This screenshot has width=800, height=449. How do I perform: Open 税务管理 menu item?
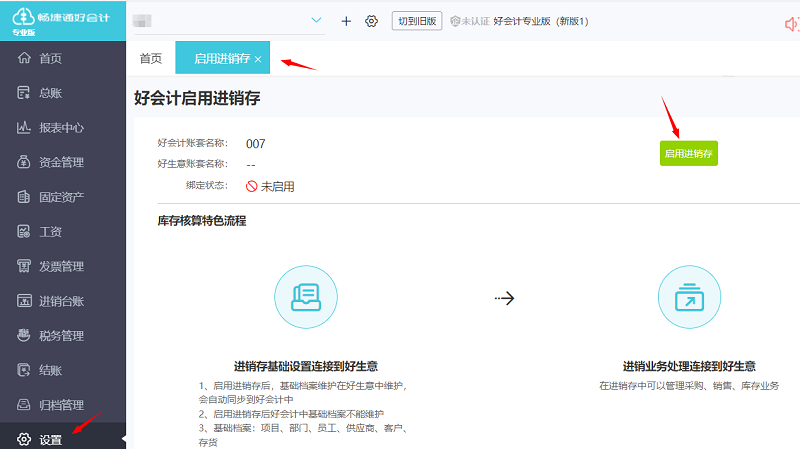coord(63,336)
